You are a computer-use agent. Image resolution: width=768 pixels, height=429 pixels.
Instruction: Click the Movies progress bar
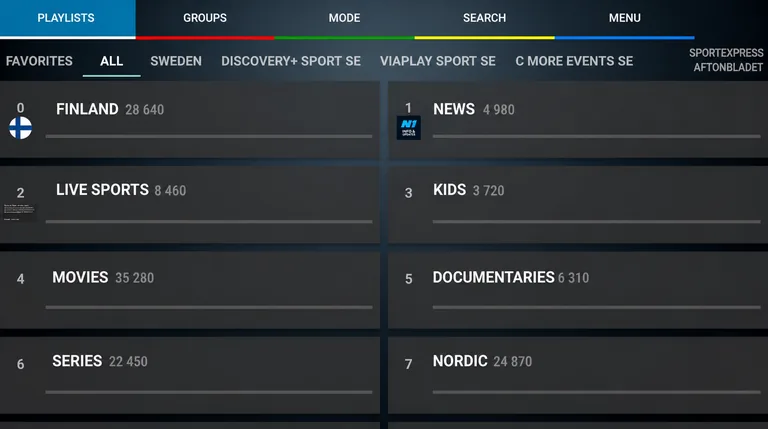click(209, 307)
